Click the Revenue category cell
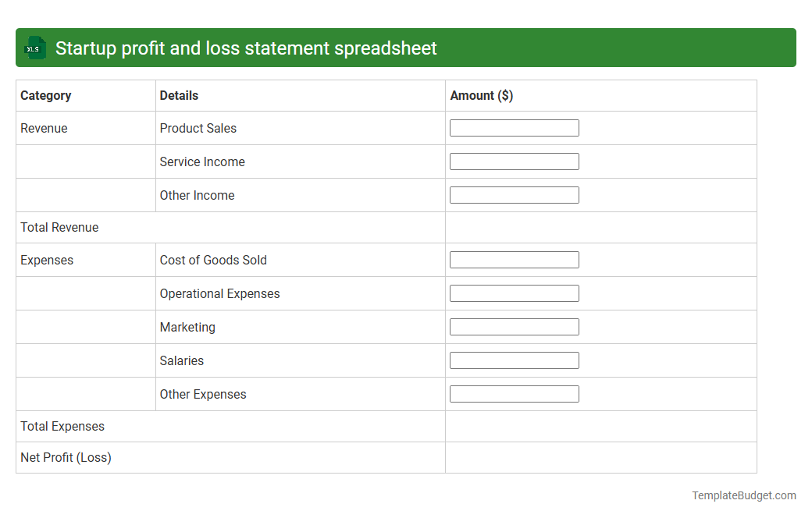Screen dimensions: 812x518 click(44, 128)
